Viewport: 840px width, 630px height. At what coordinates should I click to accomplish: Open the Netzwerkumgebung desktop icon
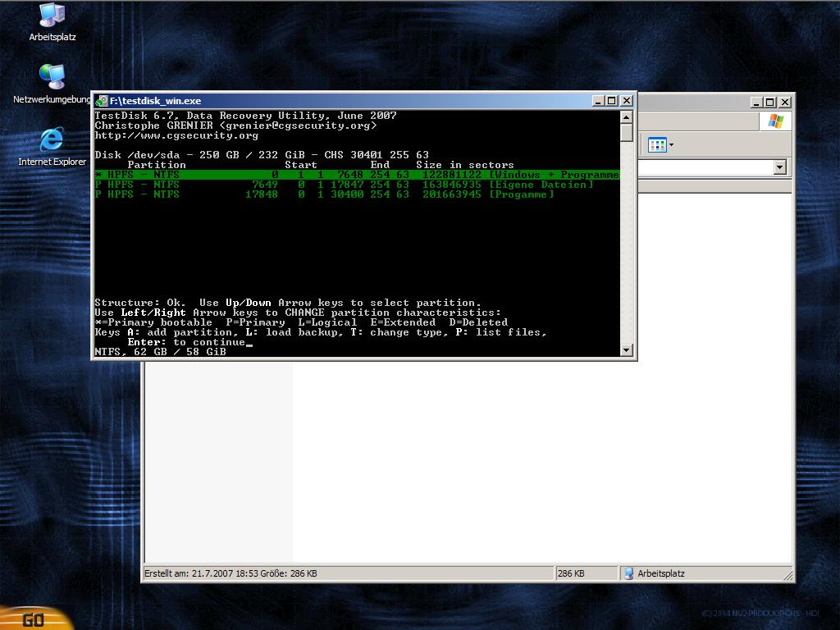coord(52,84)
